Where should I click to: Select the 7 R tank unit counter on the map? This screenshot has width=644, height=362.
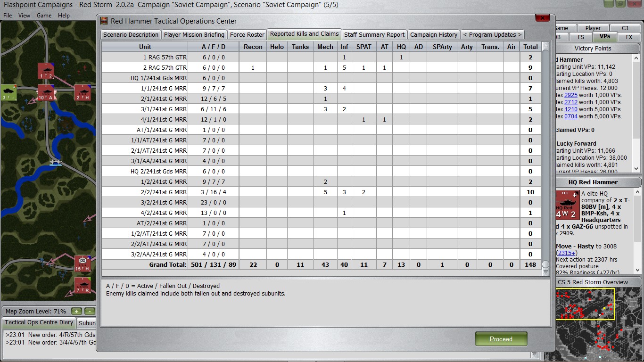pyautogui.click(x=83, y=285)
